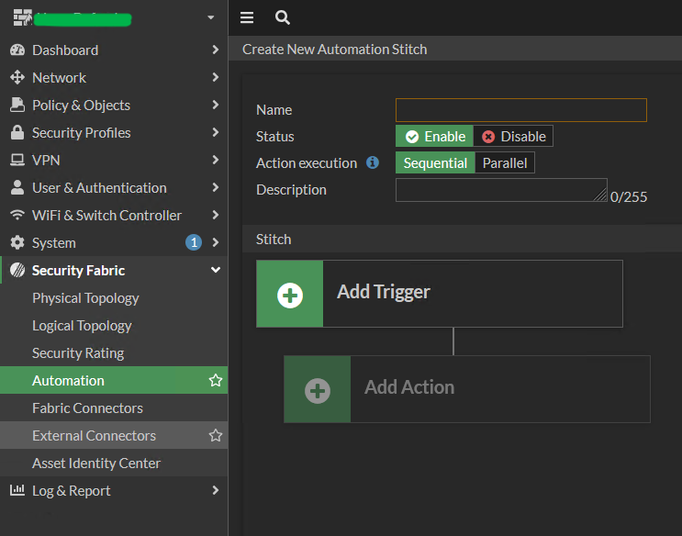The height and width of the screenshot is (536, 682).
Task: Click the Action execution info icon
Action: pos(373,163)
